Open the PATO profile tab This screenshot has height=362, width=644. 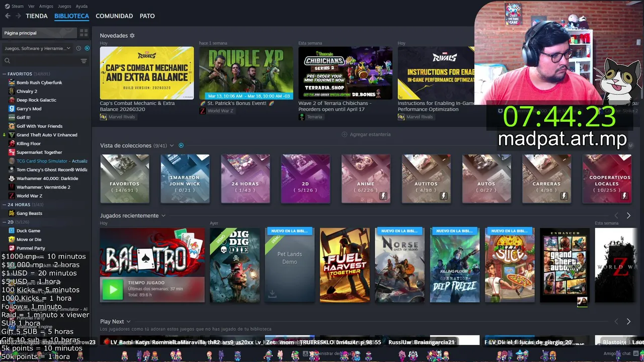pos(147,16)
